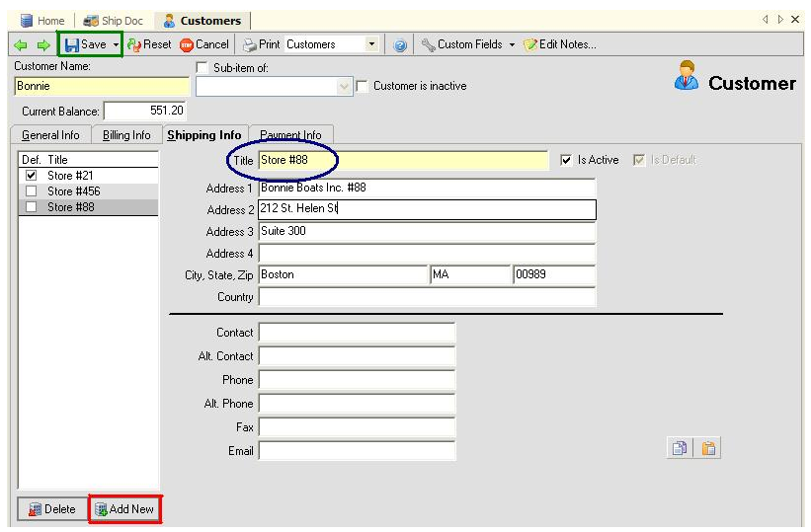Go back with the green left arrow

tap(21, 45)
